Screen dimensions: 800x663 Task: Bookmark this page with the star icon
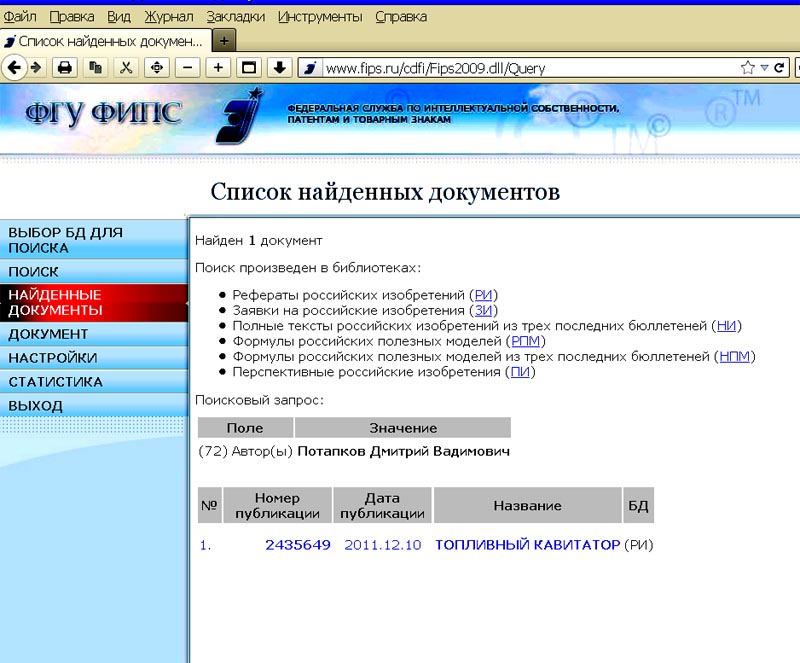click(747, 67)
